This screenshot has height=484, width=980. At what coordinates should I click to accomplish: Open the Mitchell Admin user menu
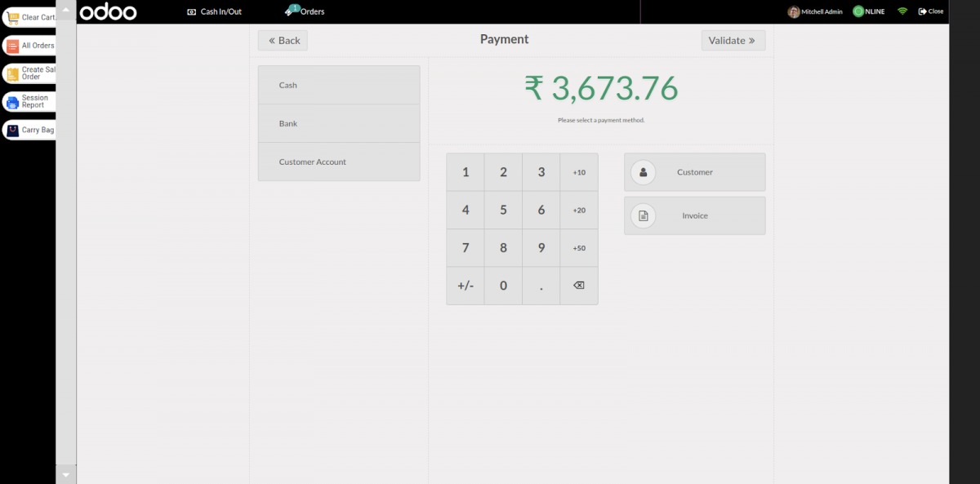[x=815, y=11]
